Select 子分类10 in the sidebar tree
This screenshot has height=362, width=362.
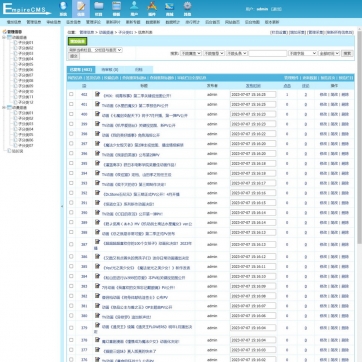(x=25, y=91)
